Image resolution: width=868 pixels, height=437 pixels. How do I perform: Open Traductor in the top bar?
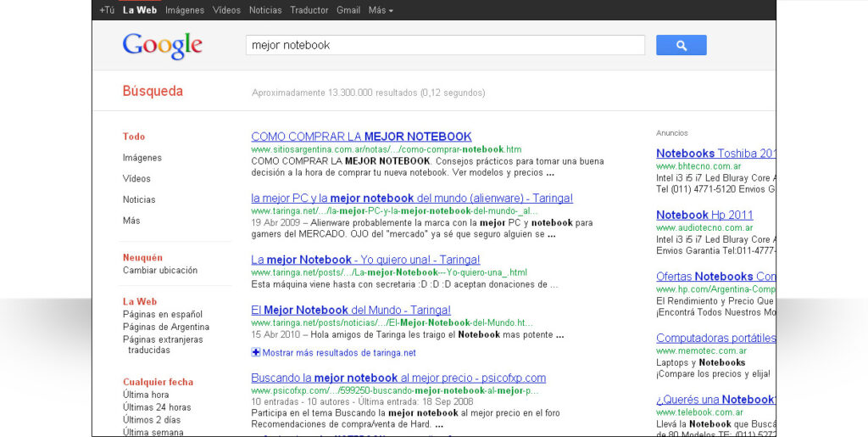(x=309, y=10)
